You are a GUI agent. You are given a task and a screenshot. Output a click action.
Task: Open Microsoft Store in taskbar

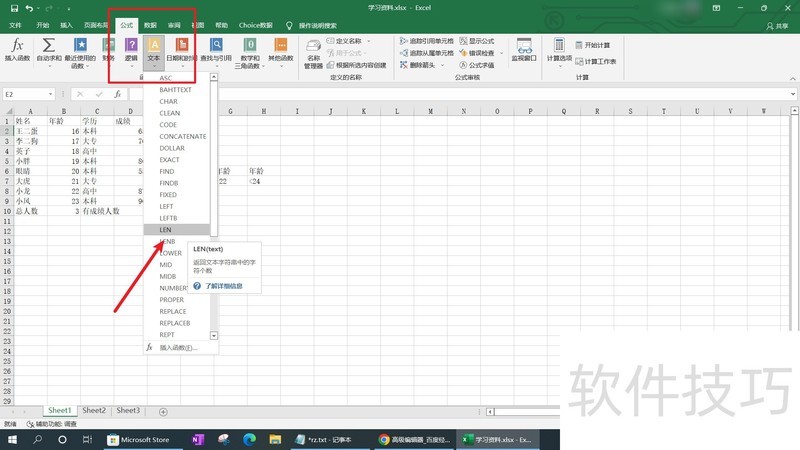tap(138, 439)
